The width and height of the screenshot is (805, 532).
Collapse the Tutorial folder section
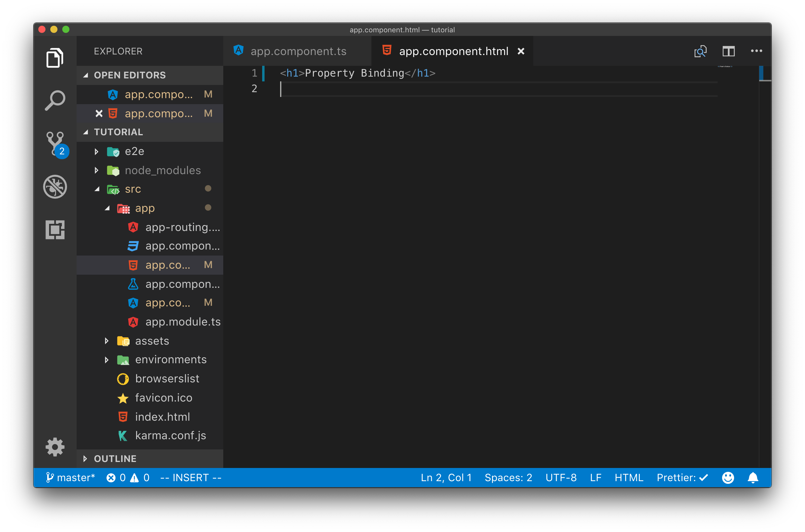click(x=150, y=132)
